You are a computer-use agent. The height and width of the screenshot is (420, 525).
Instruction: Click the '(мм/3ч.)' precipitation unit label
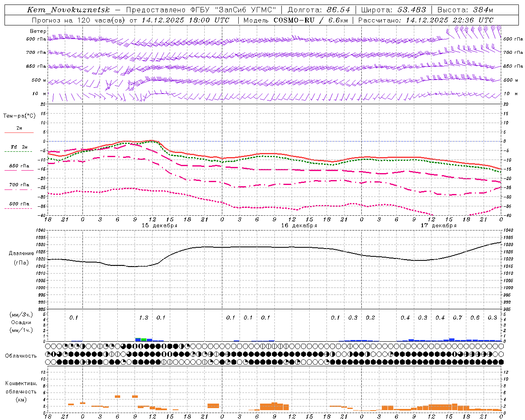click(x=21, y=315)
